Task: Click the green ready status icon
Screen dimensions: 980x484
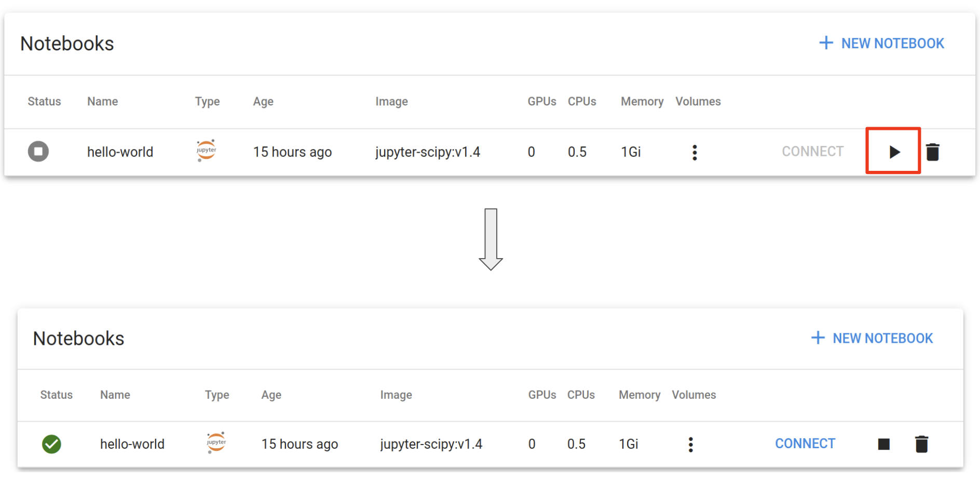Action: 51,444
